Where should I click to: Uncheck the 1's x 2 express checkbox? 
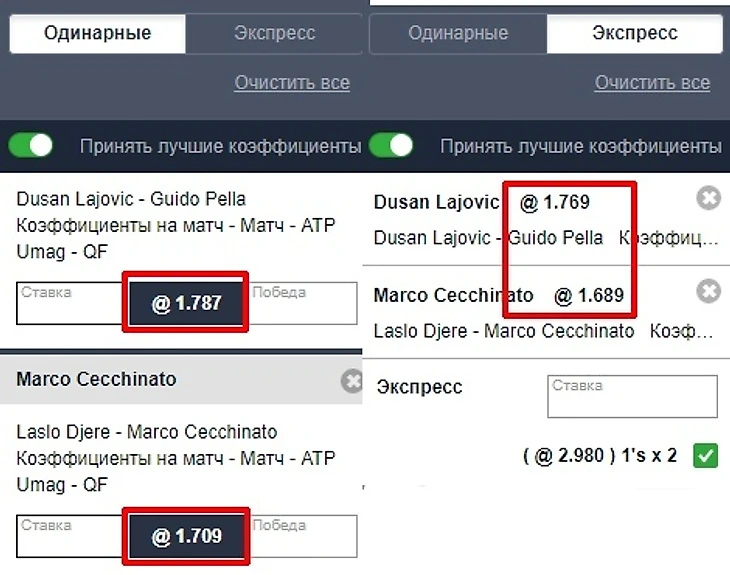point(706,456)
